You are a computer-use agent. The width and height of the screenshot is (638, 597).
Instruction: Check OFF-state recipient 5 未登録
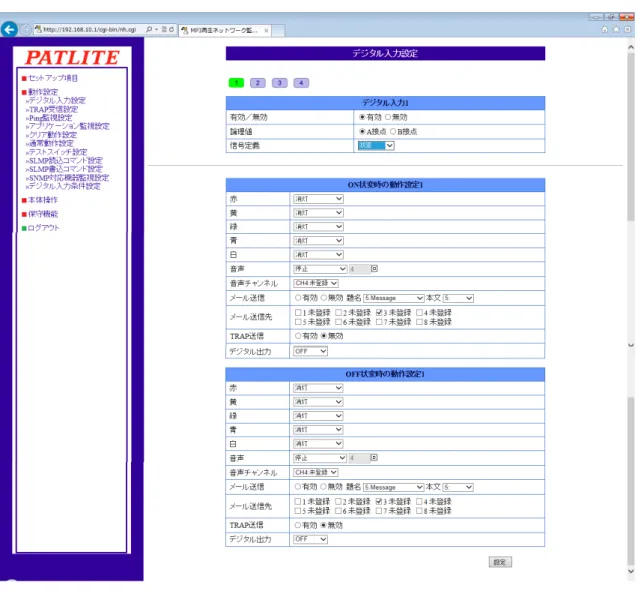[x=297, y=511]
